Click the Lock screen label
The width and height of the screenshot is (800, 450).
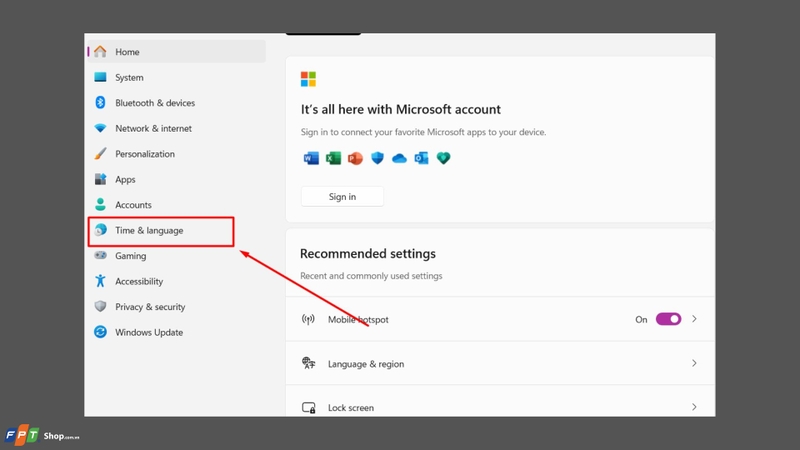pos(351,408)
